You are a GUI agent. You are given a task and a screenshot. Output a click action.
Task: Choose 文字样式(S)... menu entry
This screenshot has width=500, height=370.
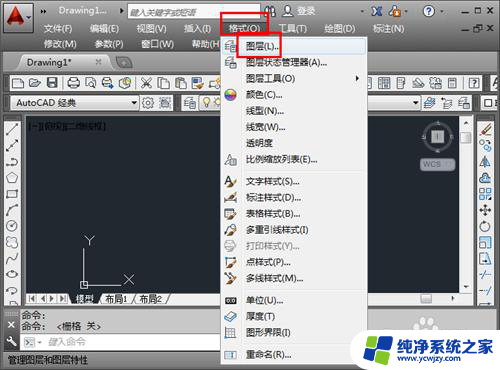tap(294, 181)
